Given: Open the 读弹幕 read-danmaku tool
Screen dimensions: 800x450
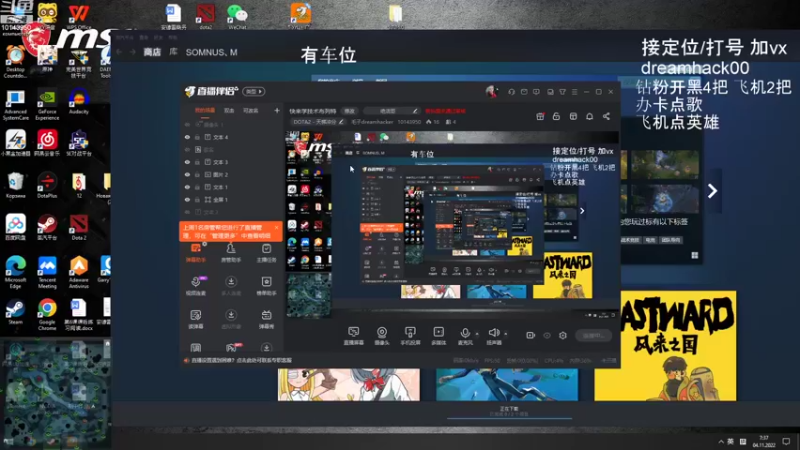Looking at the screenshot, I should pyautogui.click(x=196, y=319).
